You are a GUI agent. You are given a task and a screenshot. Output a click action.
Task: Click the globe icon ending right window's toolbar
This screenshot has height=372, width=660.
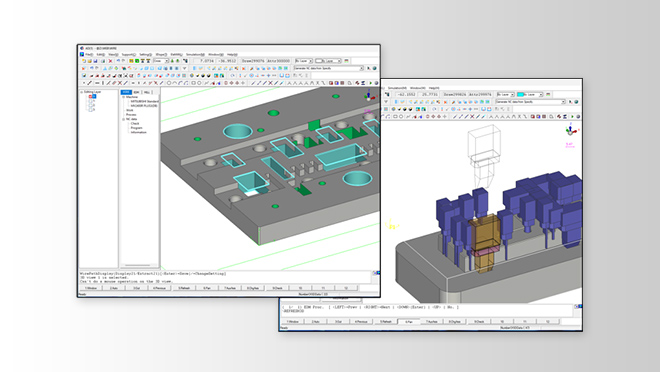pos(578,117)
